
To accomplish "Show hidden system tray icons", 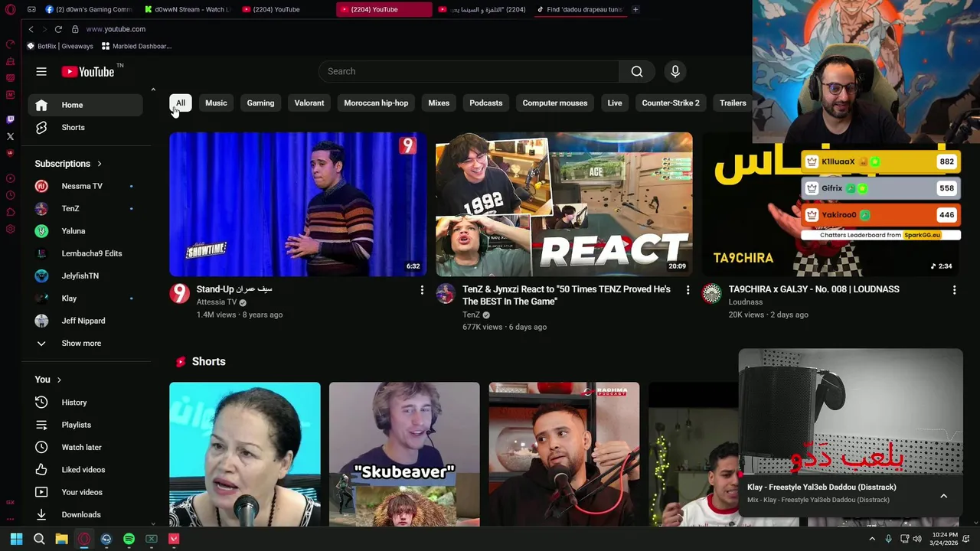I will [x=872, y=539].
